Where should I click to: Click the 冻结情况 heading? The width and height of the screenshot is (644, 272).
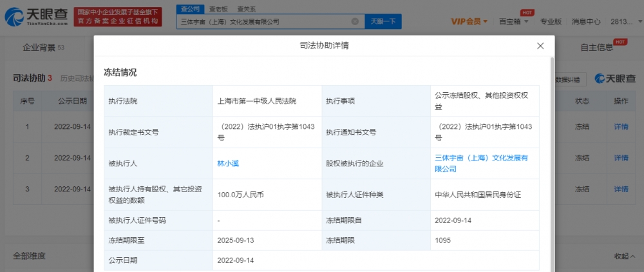click(x=120, y=73)
